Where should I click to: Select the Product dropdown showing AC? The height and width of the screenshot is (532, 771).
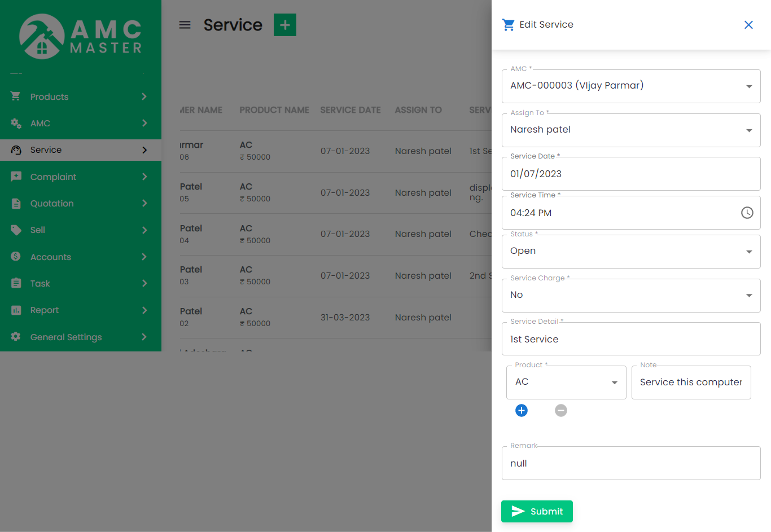566,382
